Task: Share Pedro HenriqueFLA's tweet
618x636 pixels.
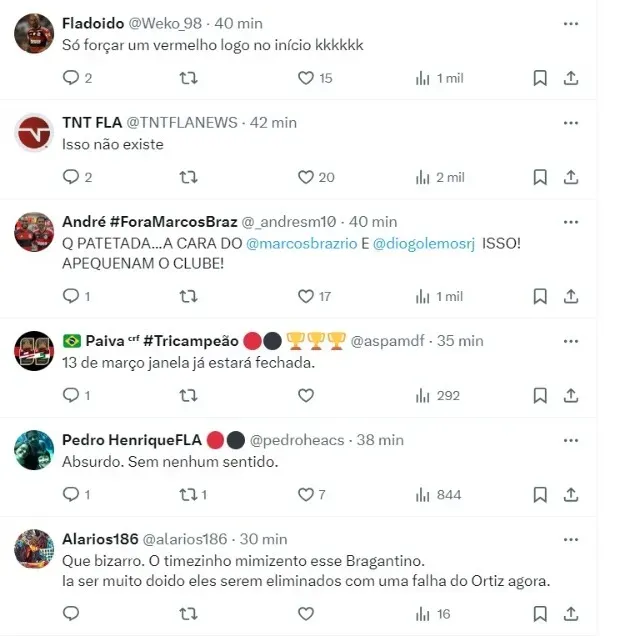Action: coord(571,494)
